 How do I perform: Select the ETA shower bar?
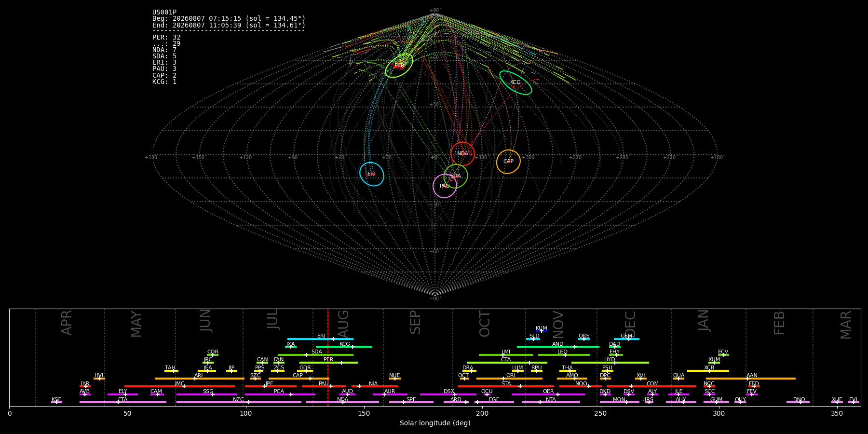pos(123,402)
